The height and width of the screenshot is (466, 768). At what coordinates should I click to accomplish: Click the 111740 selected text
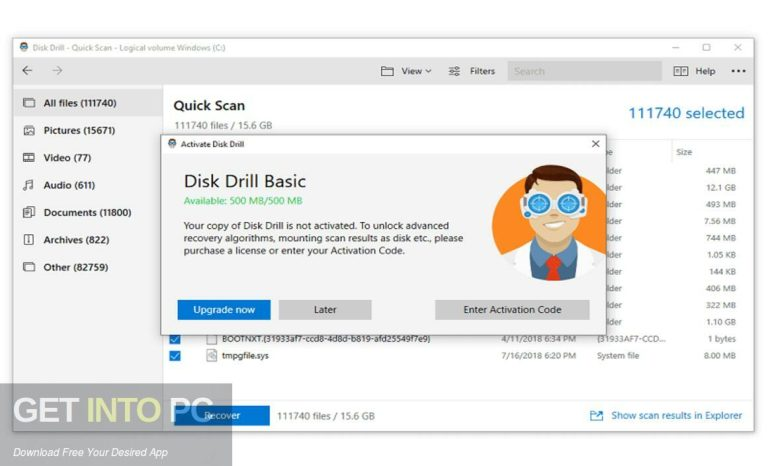[x=686, y=113]
